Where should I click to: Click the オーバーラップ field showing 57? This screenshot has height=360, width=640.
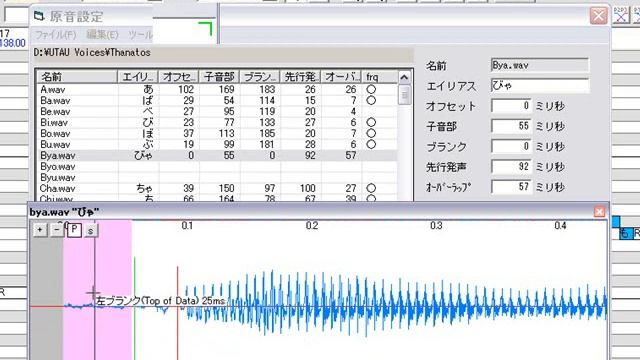point(511,187)
